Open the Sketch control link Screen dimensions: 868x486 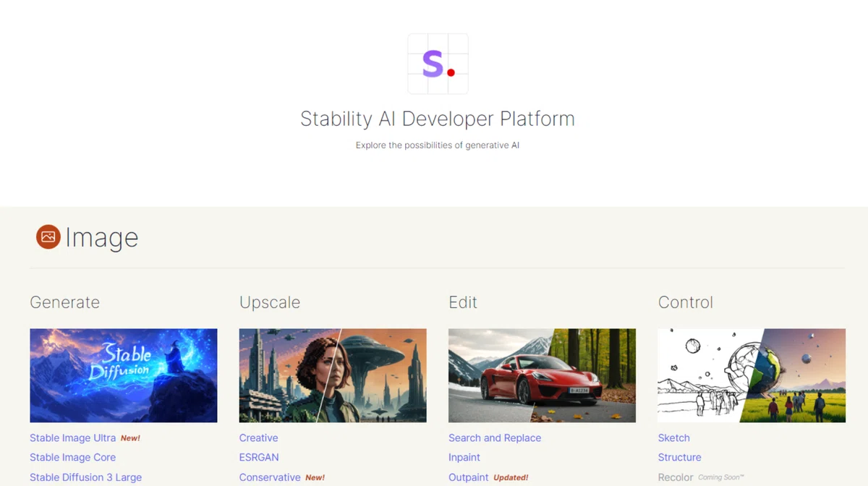674,438
